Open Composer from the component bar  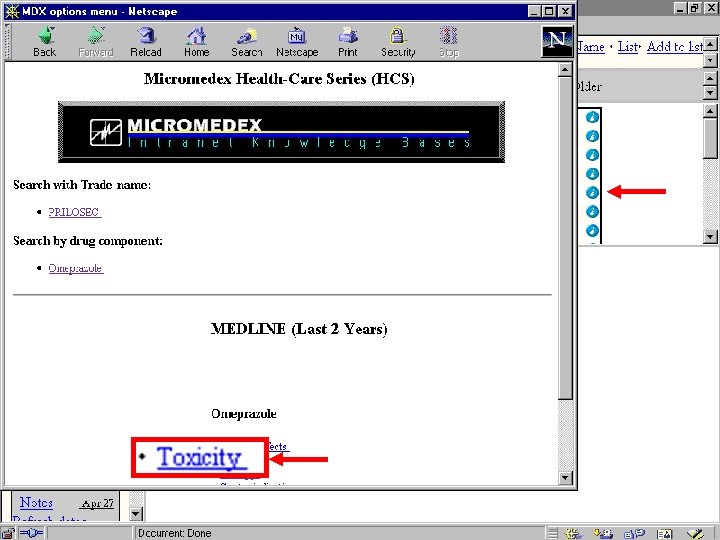[695, 534]
